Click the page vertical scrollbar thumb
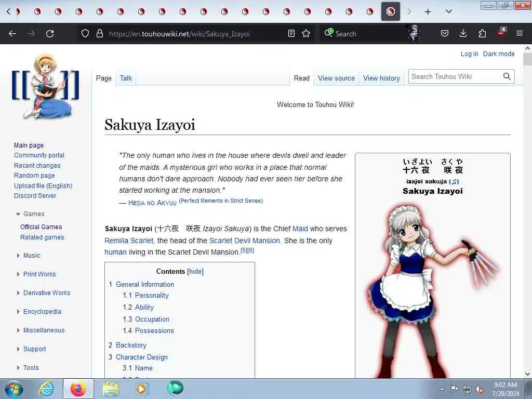This screenshot has height=399, width=532. tap(527, 59)
